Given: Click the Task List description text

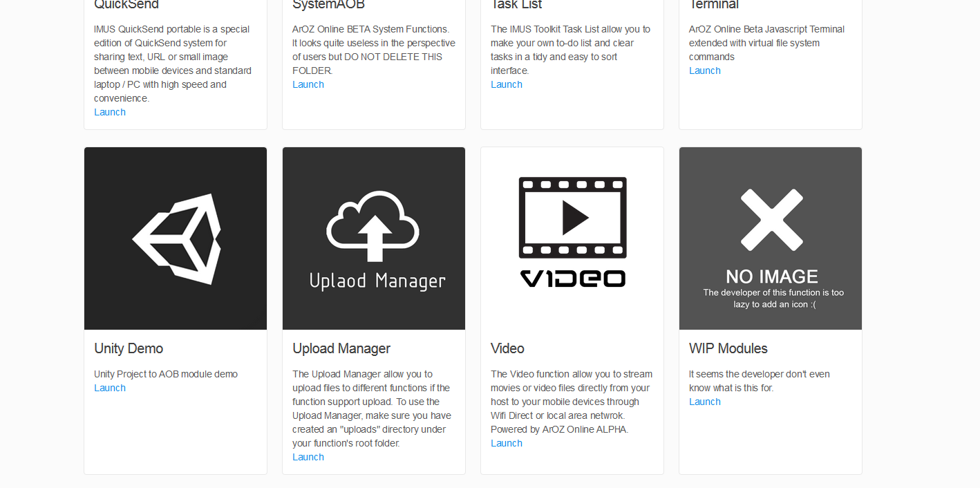Looking at the screenshot, I should [x=571, y=50].
